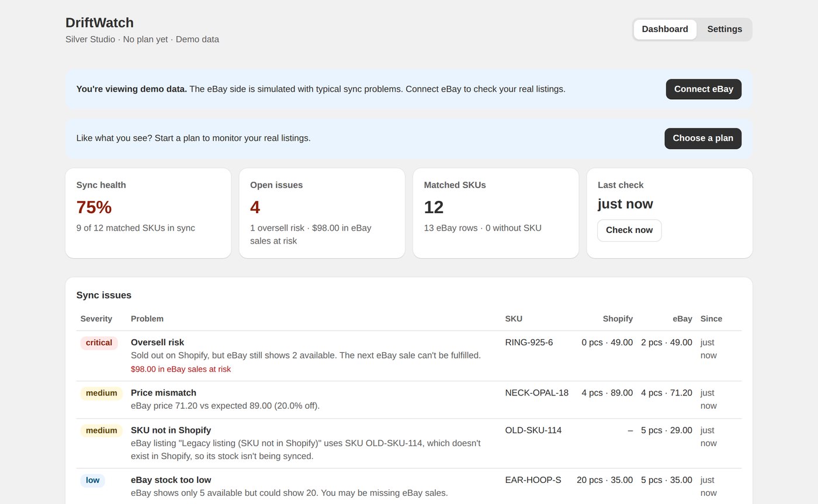Run Check now in Last check card
Viewport: 818px width, 504px height.
point(629,230)
